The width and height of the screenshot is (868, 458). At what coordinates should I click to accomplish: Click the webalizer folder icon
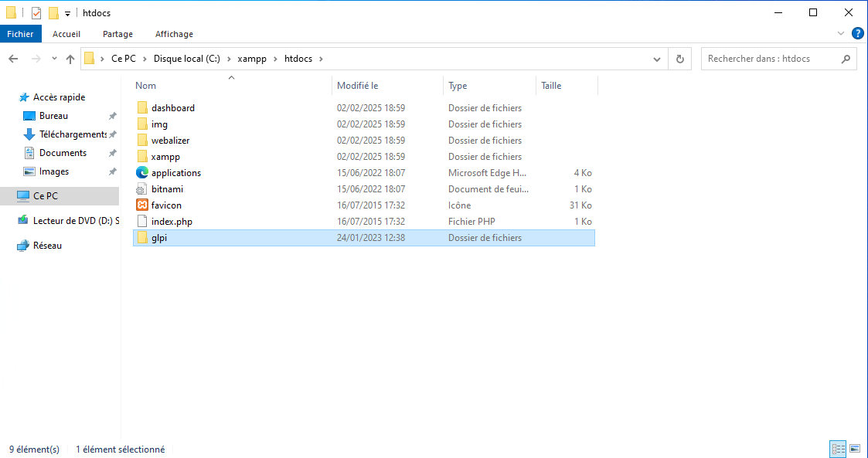tap(142, 140)
